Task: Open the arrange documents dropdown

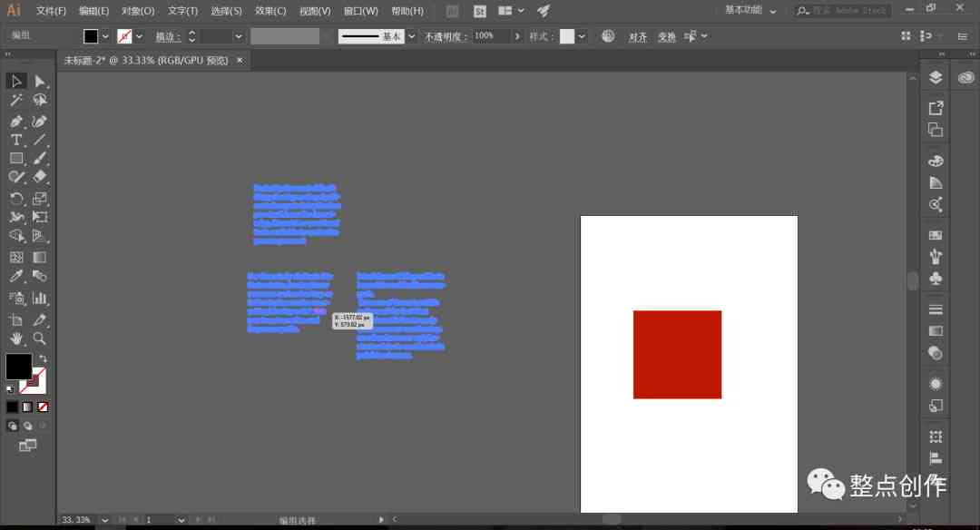Action: pyautogui.click(x=512, y=11)
